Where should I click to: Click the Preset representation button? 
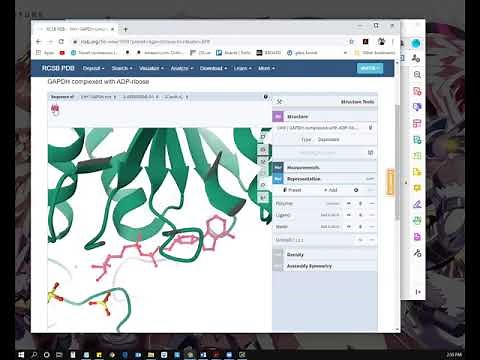pos(292,190)
